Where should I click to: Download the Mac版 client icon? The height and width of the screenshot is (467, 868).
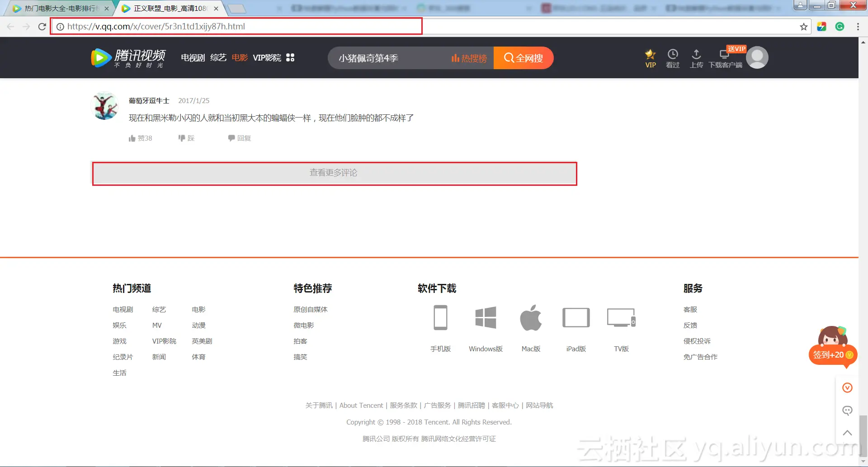pos(531,317)
